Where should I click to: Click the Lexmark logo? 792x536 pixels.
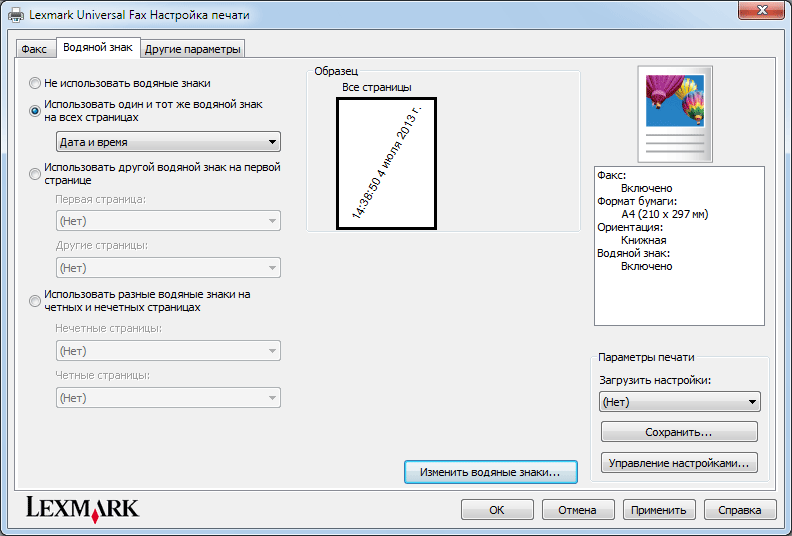82,509
